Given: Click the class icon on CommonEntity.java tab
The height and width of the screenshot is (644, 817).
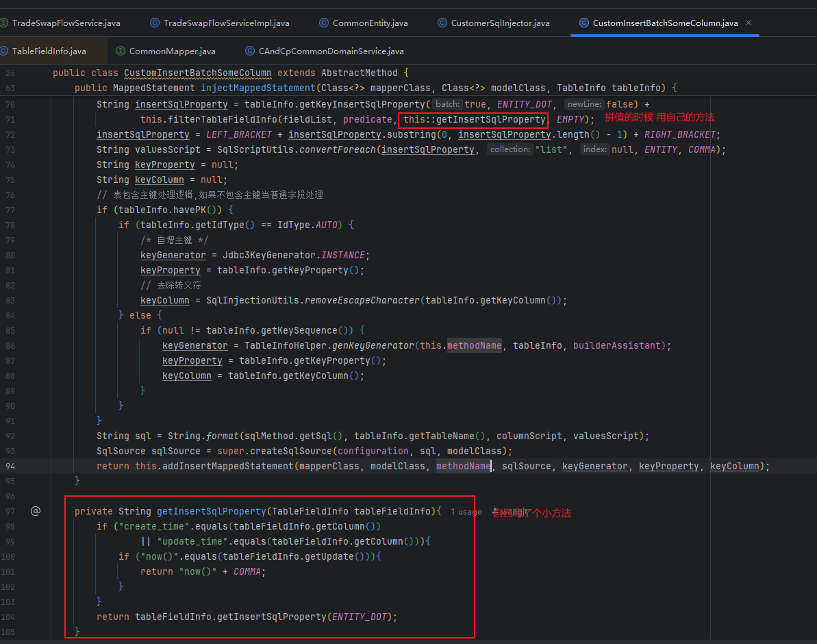Looking at the screenshot, I should [324, 23].
